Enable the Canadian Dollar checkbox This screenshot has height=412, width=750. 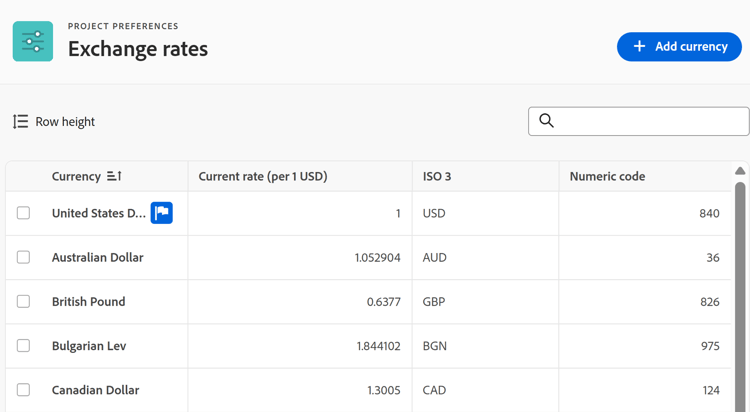pyautogui.click(x=23, y=389)
